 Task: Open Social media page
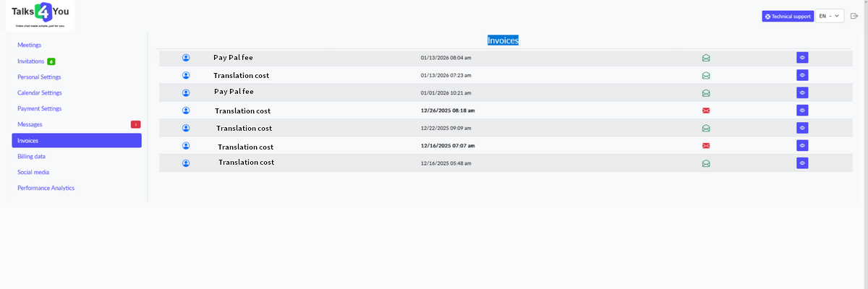(x=33, y=172)
